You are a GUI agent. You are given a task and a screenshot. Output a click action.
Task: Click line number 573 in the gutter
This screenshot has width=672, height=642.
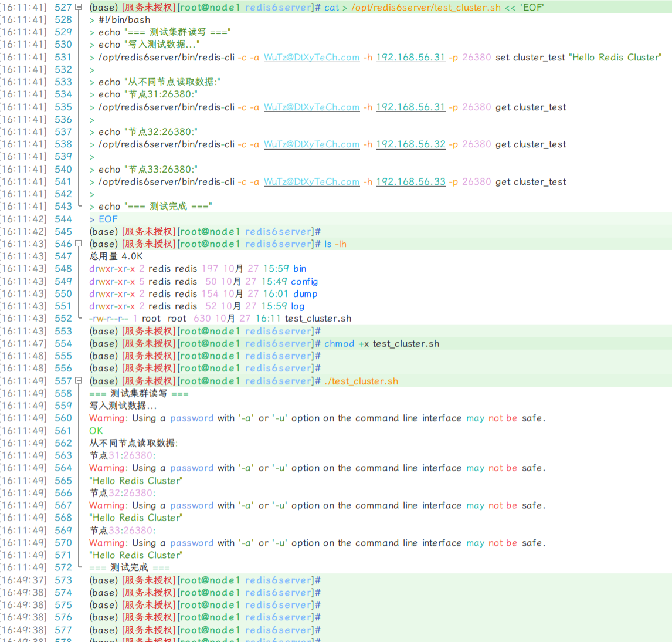click(x=63, y=580)
